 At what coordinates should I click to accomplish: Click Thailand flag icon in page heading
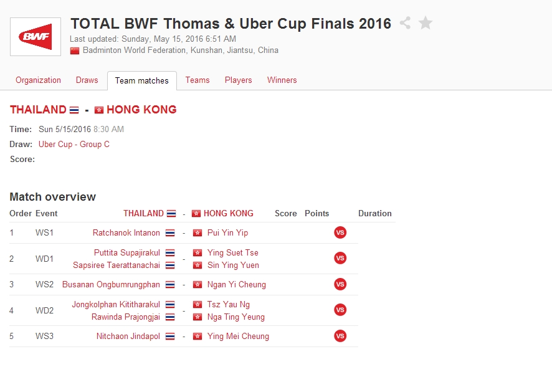point(74,110)
